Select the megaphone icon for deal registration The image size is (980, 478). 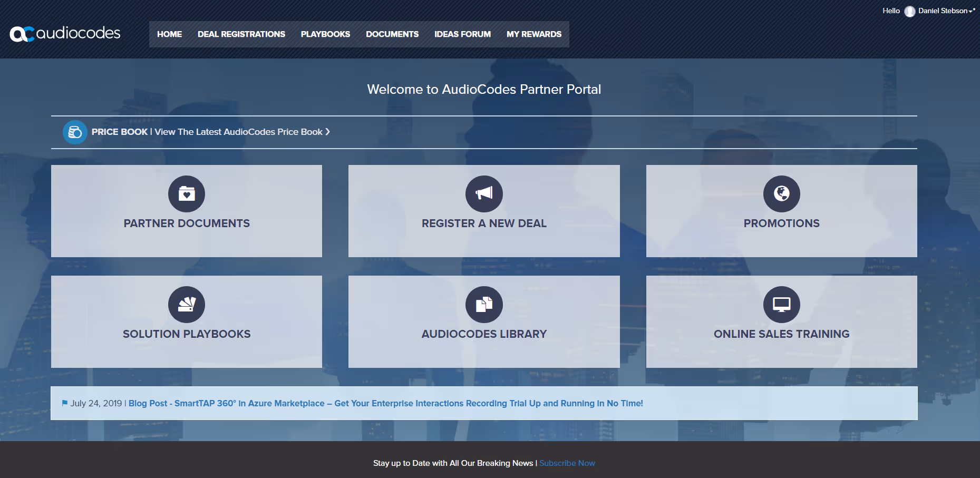483,193
